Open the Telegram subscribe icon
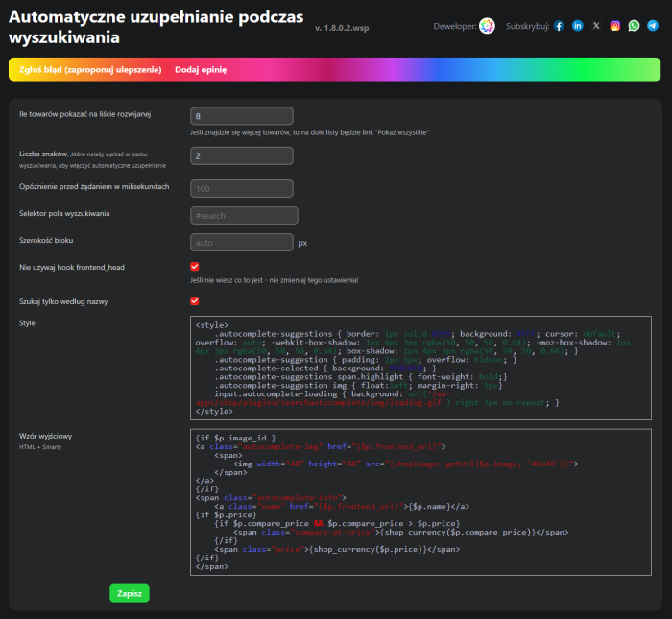Screen dimensions: 672x619 tap(653, 26)
